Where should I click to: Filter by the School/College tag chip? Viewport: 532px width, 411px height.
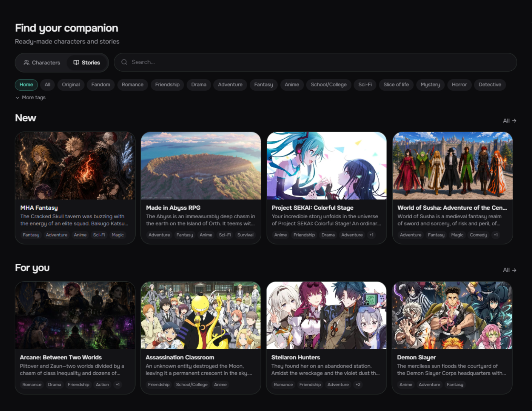click(329, 84)
